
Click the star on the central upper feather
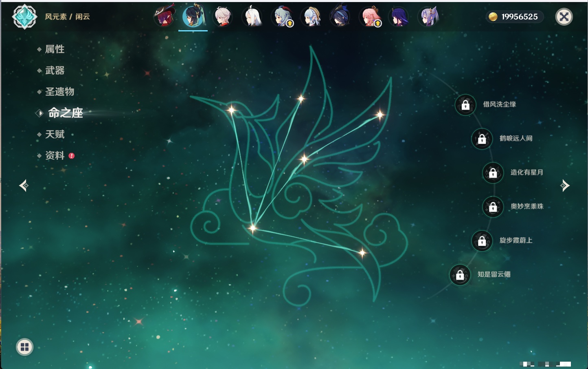(301, 98)
